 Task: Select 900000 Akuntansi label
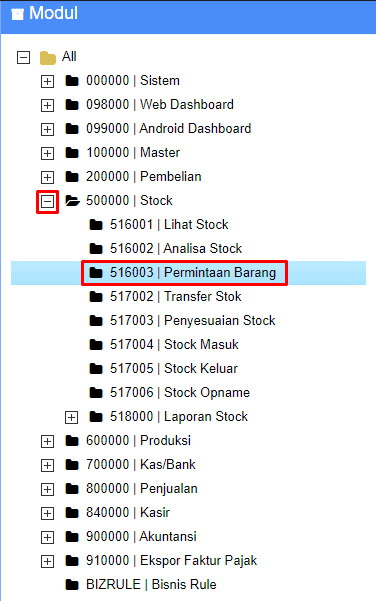click(x=141, y=537)
